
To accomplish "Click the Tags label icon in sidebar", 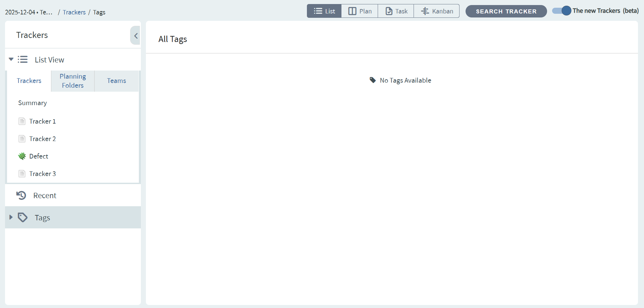I will coord(23,218).
